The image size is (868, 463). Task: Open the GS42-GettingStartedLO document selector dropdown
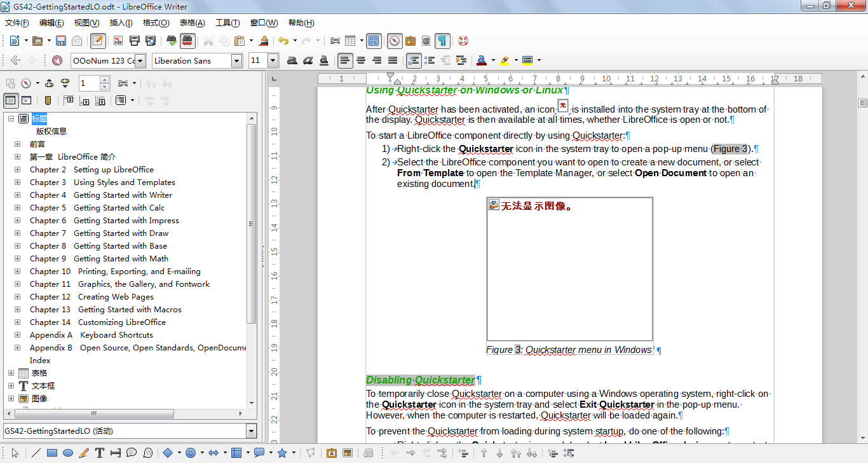(x=250, y=431)
